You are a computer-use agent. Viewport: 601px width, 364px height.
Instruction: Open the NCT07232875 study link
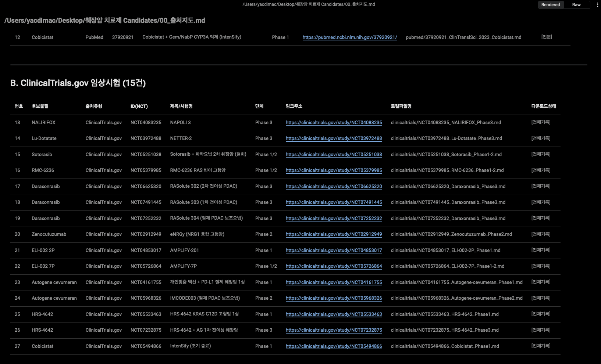click(334, 330)
